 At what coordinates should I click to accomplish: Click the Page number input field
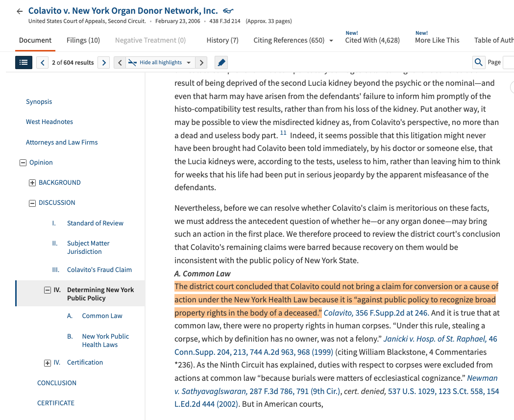tap(508, 62)
